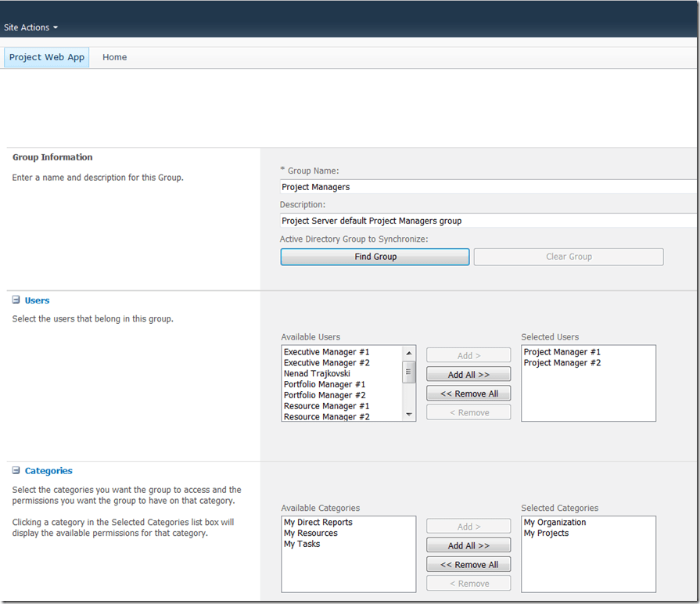This screenshot has width=700, height=604.
Task: Switch to the Project Web App tab
Action: coord(47,57)
